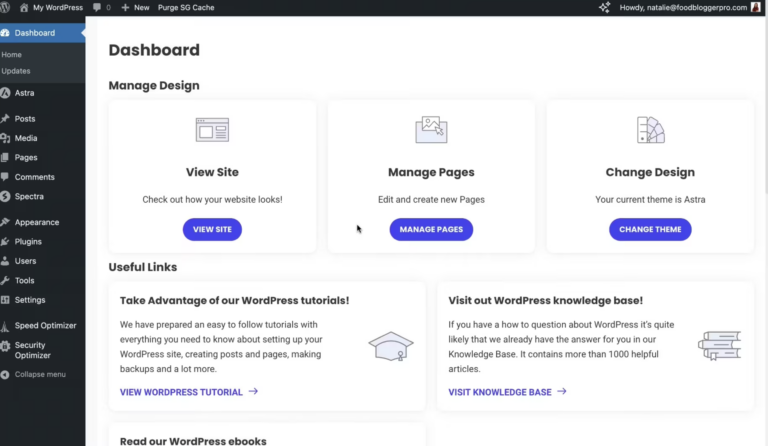Click the Speed Optimizer rocket icon

pos(5,326)
